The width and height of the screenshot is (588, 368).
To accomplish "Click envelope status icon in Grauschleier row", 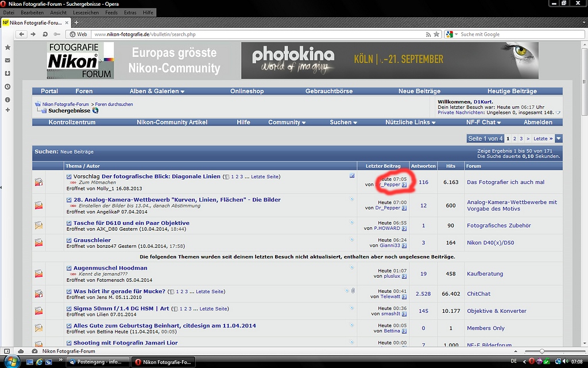I will coord(38,243).
